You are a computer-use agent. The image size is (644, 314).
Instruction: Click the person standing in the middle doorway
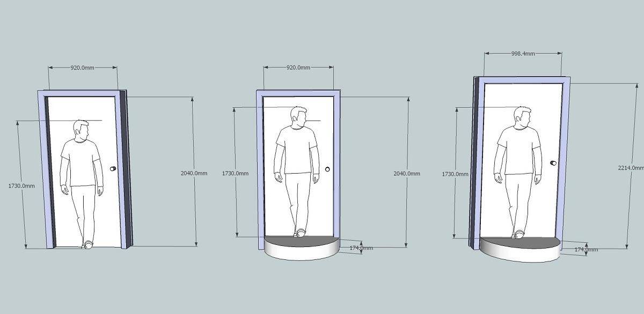pos(296,169)
